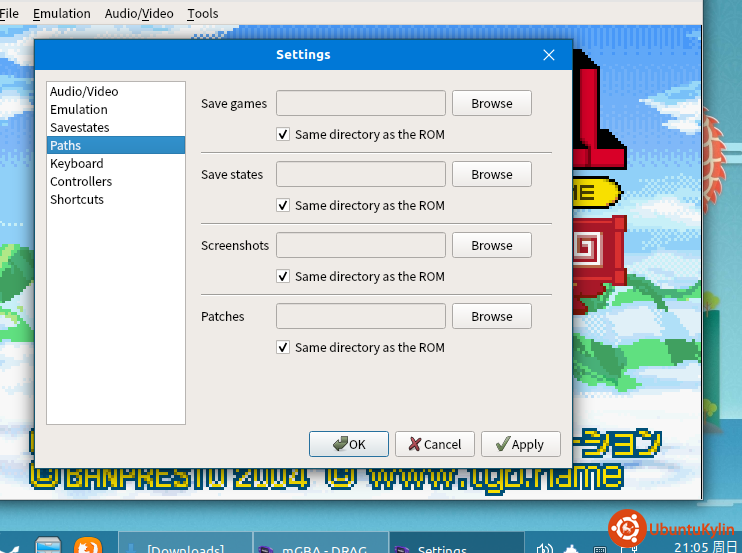Open the keyboard input method tray icon

[600, 549]
